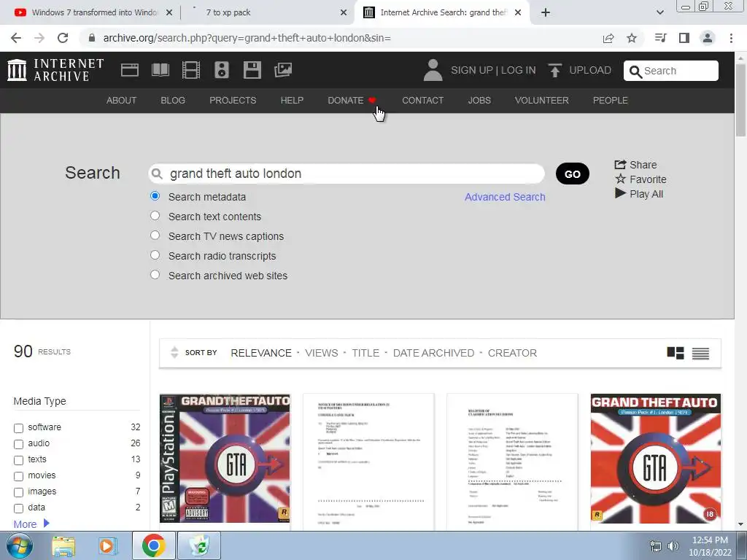
Task: Open the audio speaker icon
Action: point(222,70)
